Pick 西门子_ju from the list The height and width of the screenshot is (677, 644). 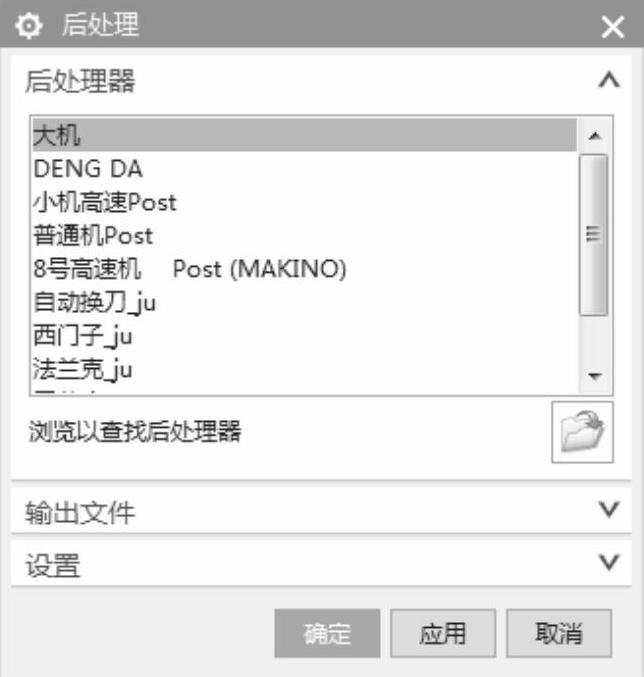305,336
